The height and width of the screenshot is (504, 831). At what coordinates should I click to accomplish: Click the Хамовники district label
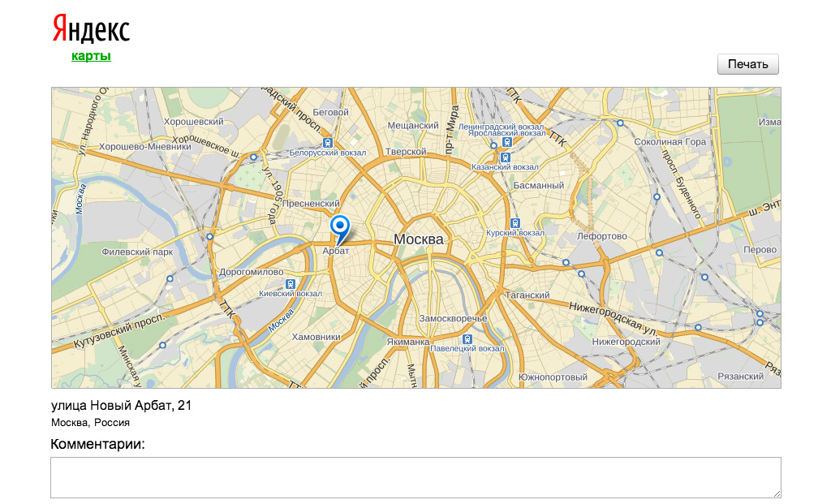pyautogui.click(x=315, y=336)
